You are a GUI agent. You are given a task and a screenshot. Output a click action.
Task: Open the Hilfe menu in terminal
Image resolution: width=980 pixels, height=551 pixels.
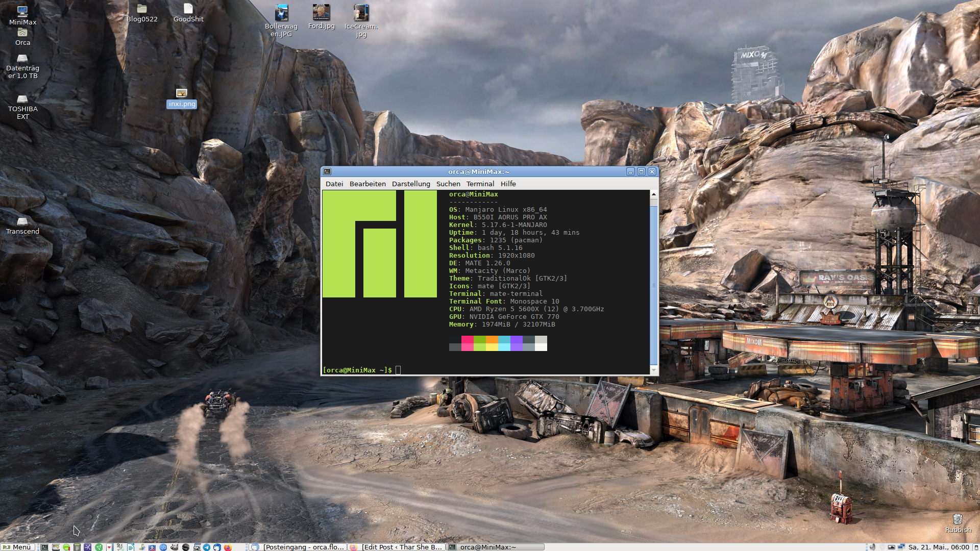point(508,184)
